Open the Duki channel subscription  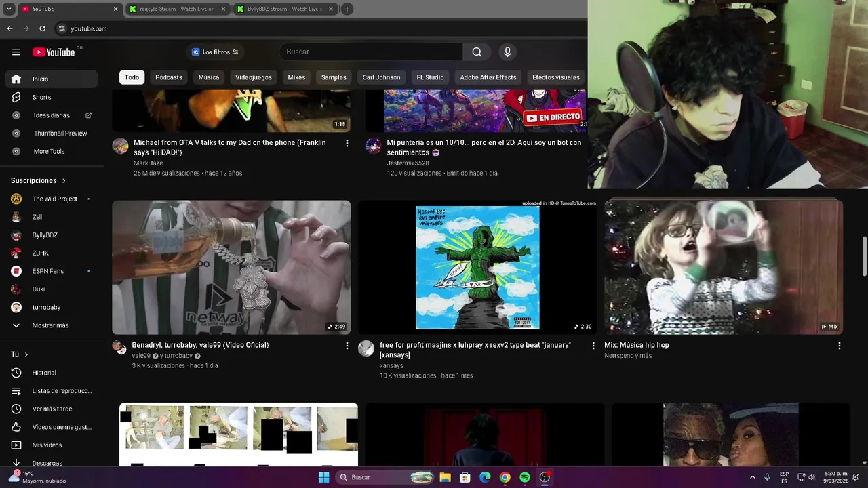click(52, 289)
